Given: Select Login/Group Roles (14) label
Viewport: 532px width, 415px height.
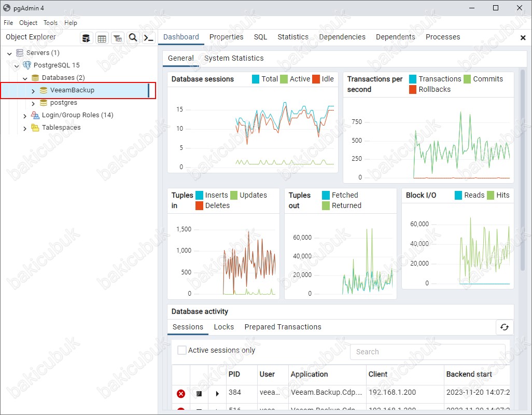Looking at the screenshot, I should pyautogui.click(x=77, y=115).
